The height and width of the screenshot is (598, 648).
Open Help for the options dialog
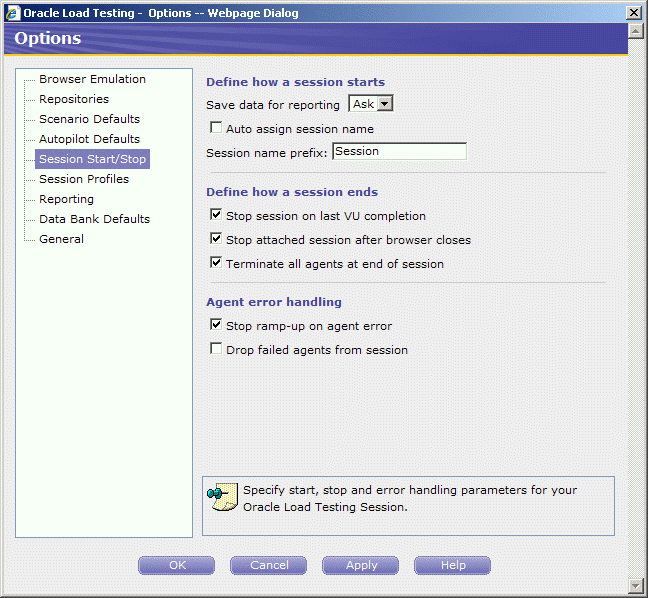click(453, 565)
